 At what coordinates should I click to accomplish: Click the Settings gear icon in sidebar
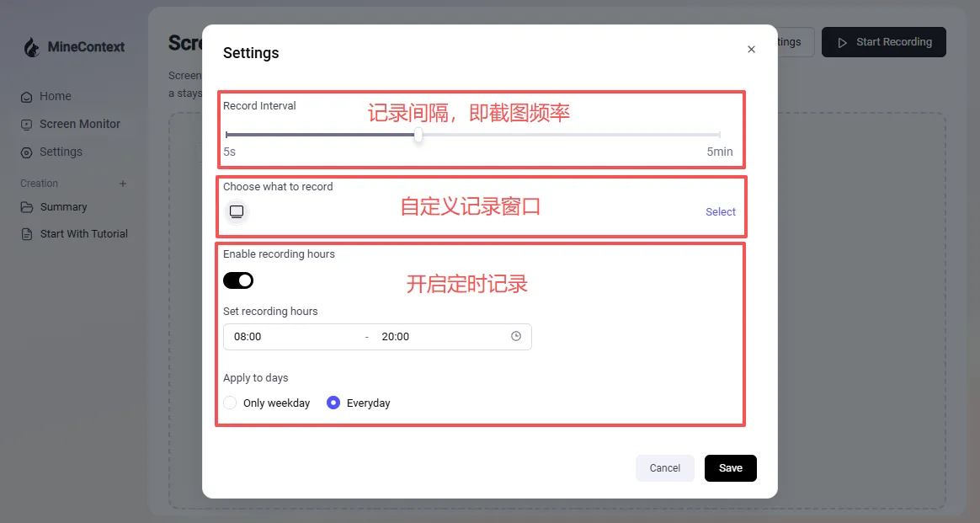point(26,152)
